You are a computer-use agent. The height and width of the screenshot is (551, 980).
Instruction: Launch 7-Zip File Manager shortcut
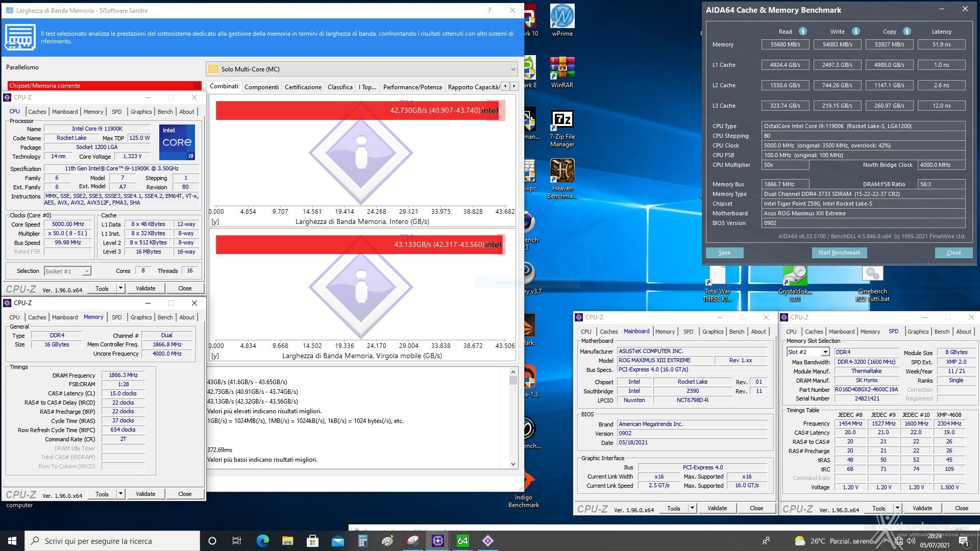[x=562, y=128]
